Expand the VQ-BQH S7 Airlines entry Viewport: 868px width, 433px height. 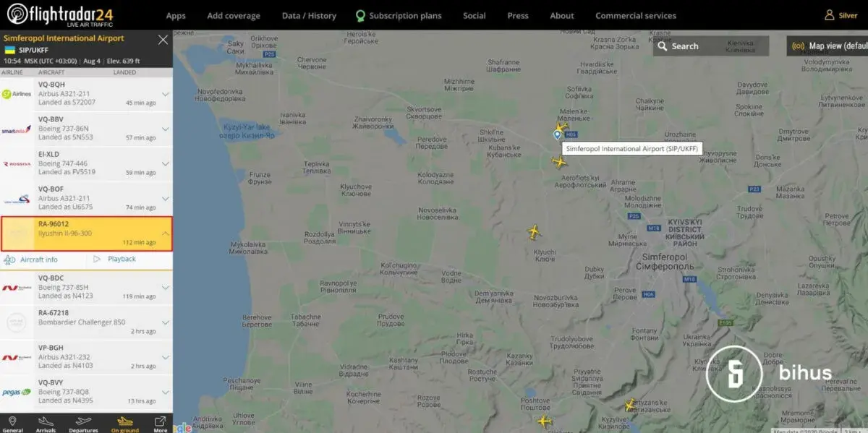[165, 94]
